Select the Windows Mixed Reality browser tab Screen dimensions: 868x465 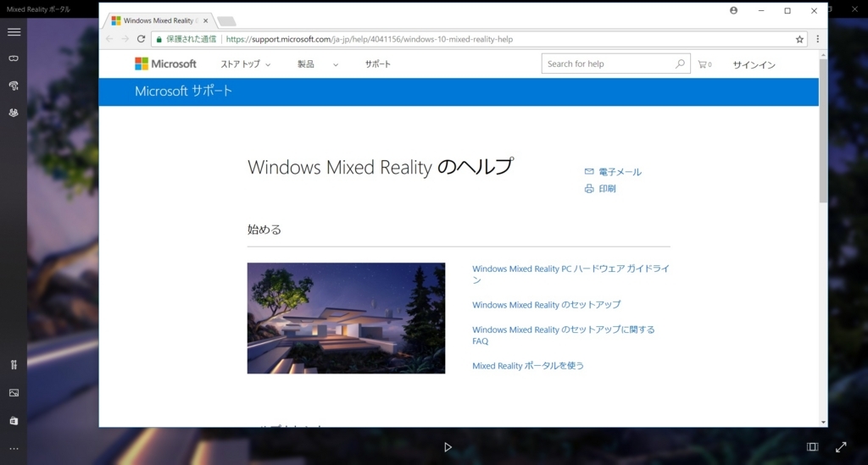pos(159,20)
